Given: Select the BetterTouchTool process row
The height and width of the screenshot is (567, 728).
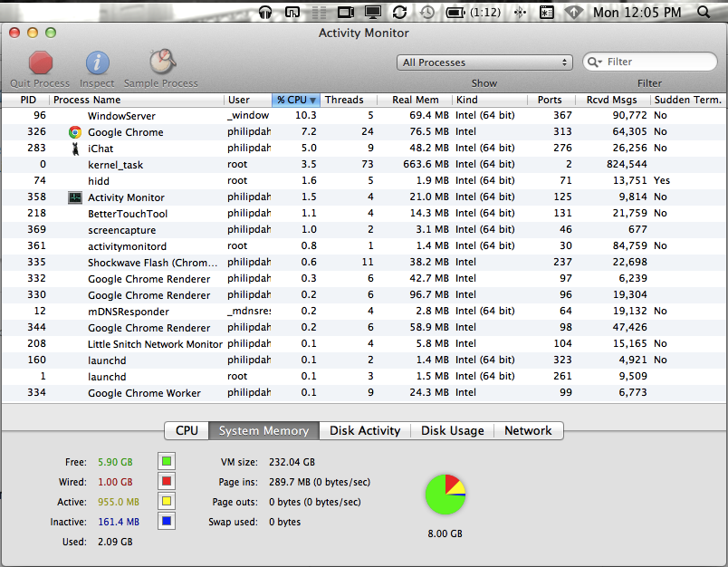Looking at the screenshot, I should coord(363,213).
